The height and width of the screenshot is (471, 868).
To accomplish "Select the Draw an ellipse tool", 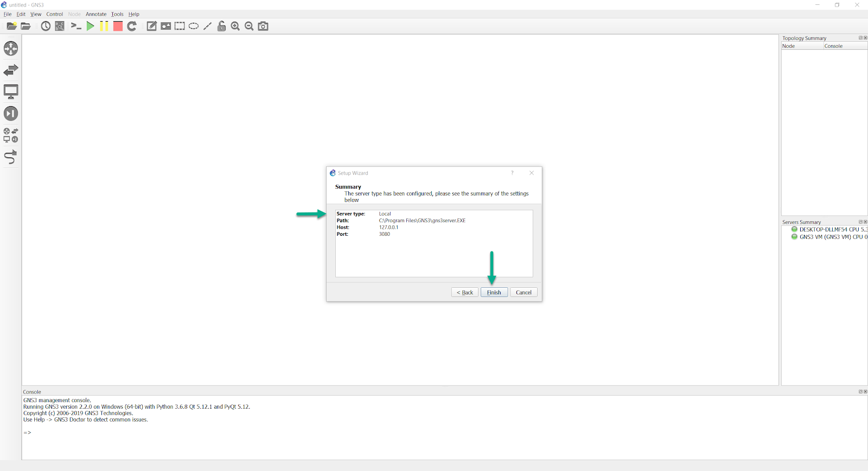I will 194,26.
